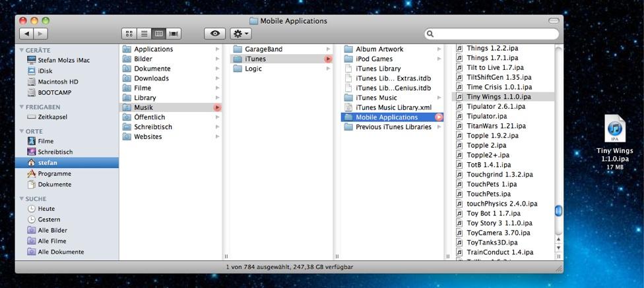Select the Heute saved search

click(67, 208)
